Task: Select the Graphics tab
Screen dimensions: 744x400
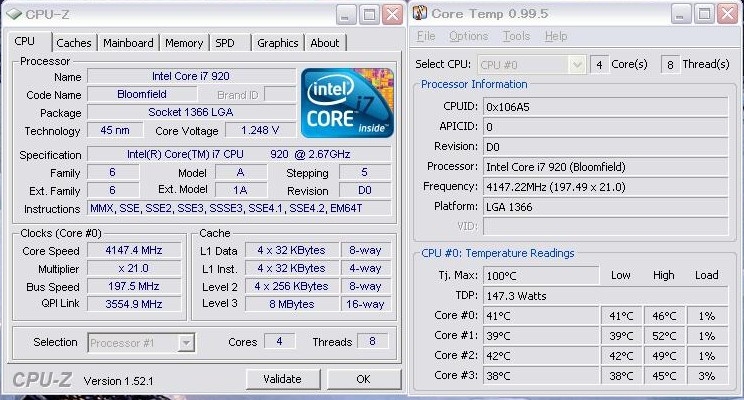Action: 278,43
